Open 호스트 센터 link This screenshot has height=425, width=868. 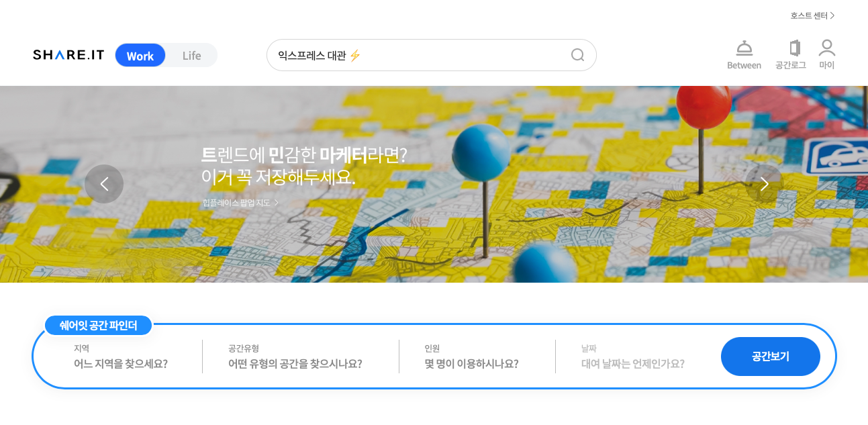pyautogui.click(x=812, y=15)
